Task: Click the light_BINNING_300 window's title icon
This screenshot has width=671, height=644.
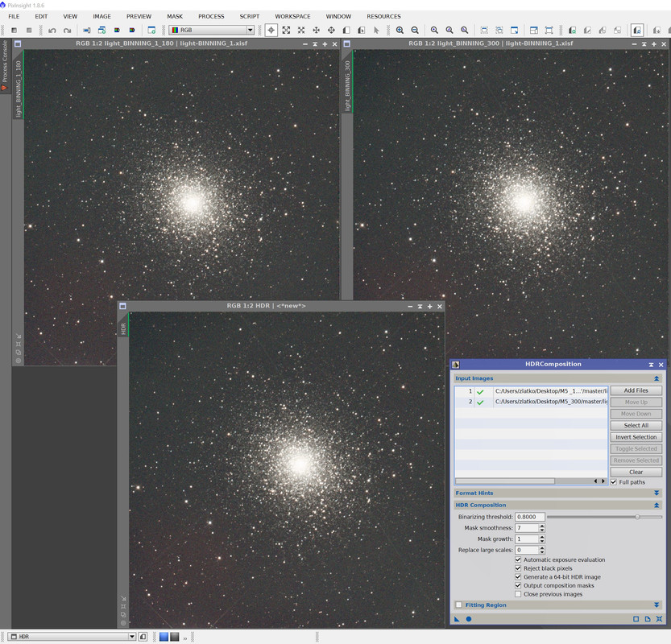Action: [346, 43]
